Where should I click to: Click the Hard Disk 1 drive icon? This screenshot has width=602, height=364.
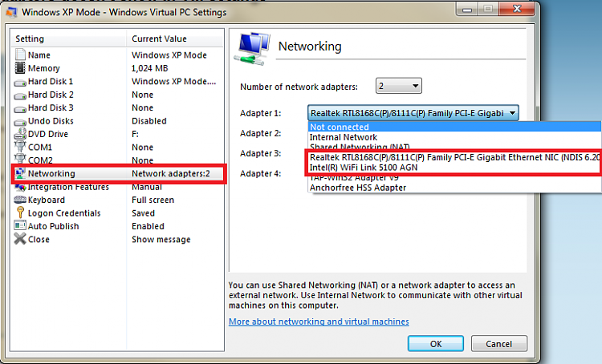(x=20, y=83)
